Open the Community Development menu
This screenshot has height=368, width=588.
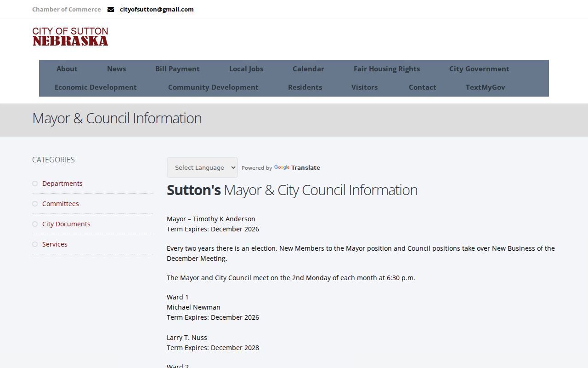click(213, 87)
